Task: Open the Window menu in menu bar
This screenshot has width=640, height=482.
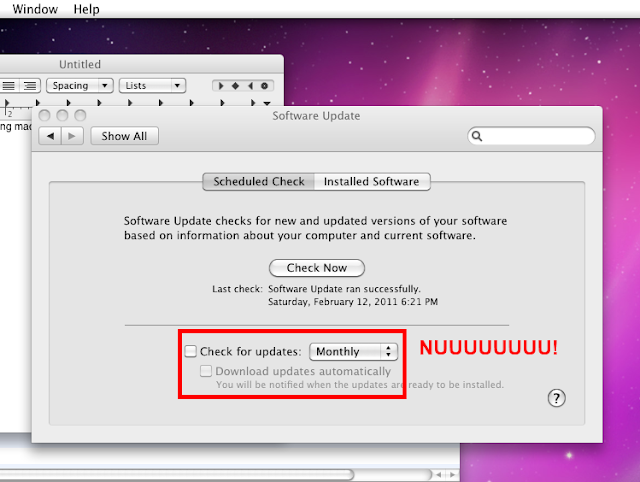Action: (x=35, y=9)
